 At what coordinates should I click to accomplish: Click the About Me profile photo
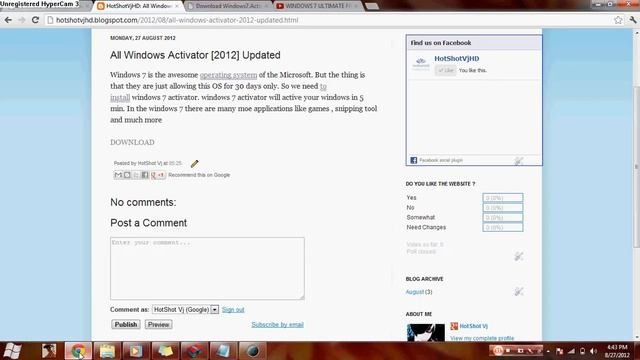[x=426, y=332]
